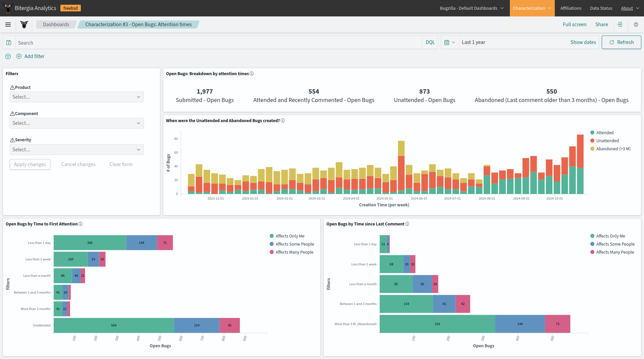Toggle Abandoned (>3 M) legend series
The height and width of the screenshot is (359, 644).
[x=610, y=149]
